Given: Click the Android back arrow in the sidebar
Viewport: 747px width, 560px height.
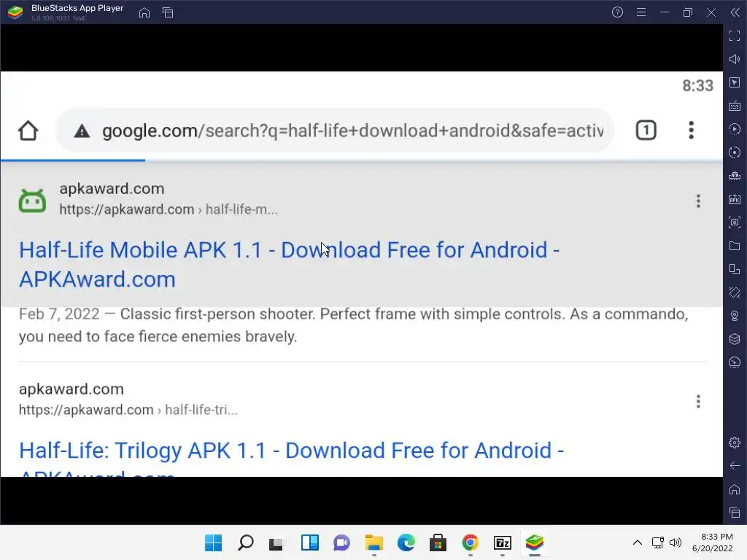Looking at the screenshot, I should [735, 466].
